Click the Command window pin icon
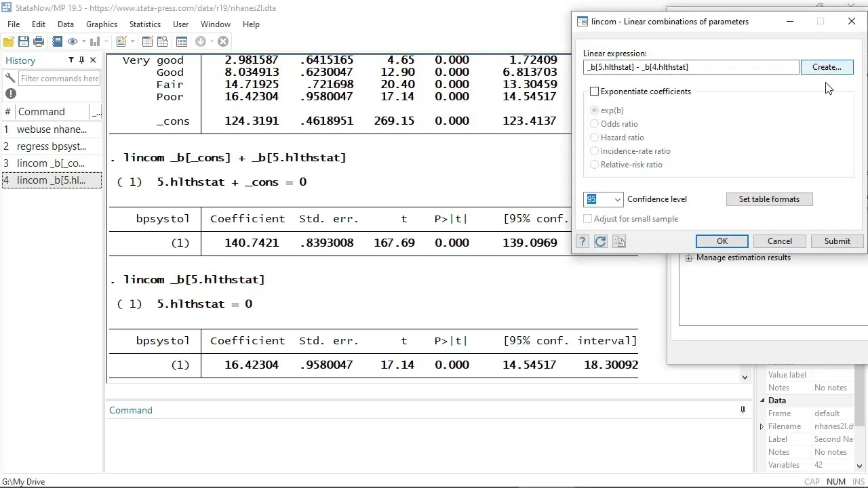The image size is (868, 488). [743, 410]
